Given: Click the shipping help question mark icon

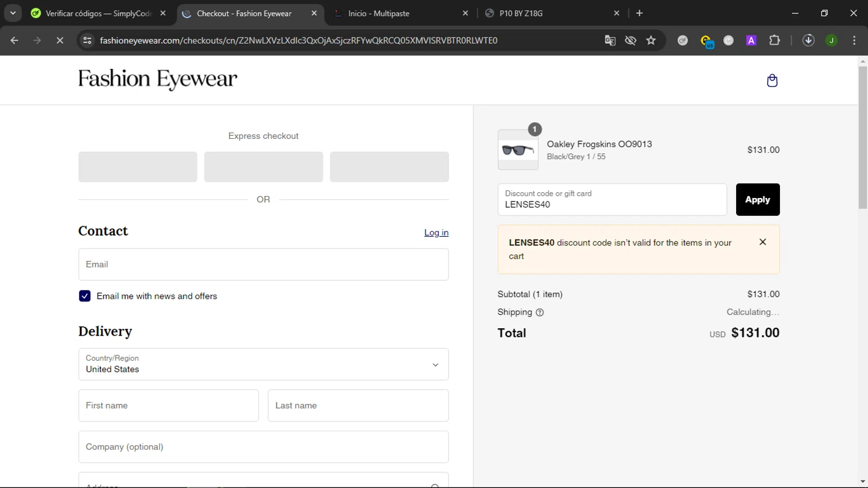Looking at the screenshot, I should coord(539,313).
